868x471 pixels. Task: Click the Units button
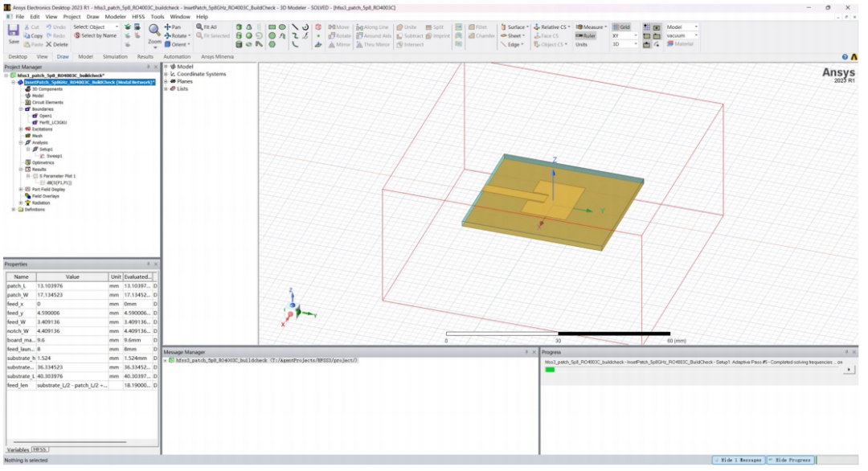pos(581,44)
